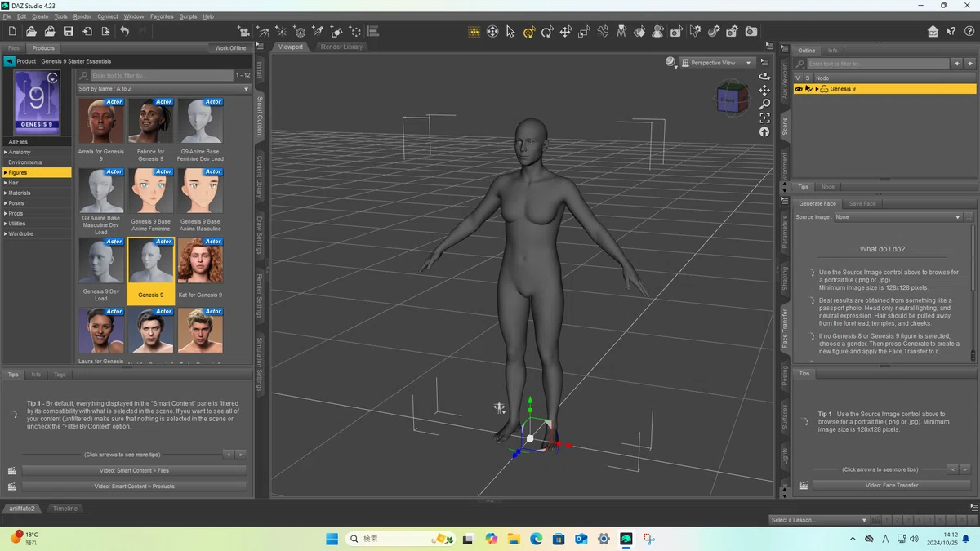The height and width of the screenshot is (551, 980).
Task: Open the Info tab in Scene pane
Action: 833,51
